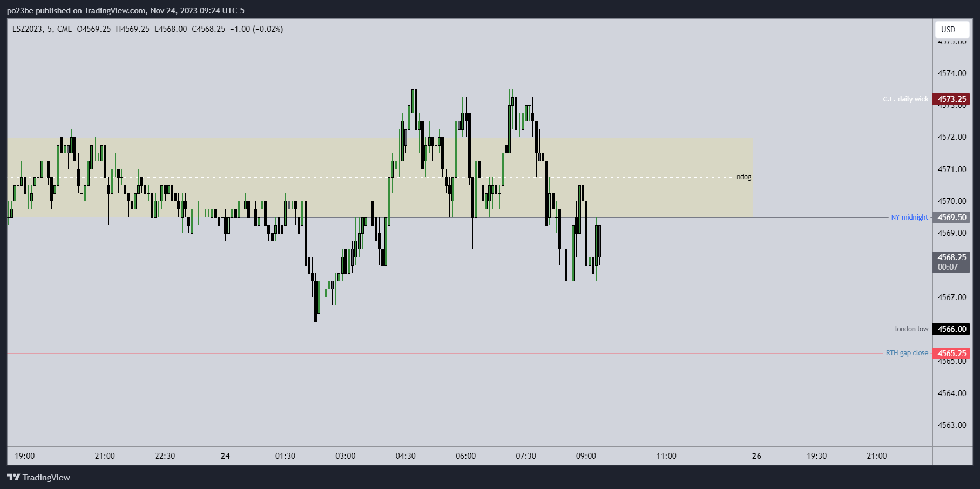The image size is (980, 489).
Task: Select the 'london low' line label
Action: [x=911, y=329]
